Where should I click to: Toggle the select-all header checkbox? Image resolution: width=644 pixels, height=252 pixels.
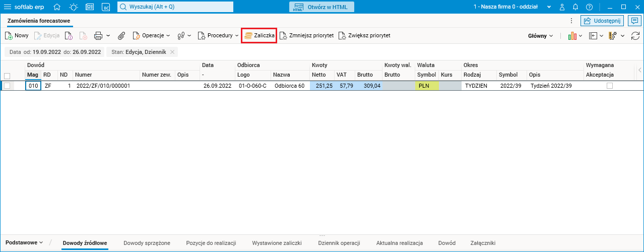7,76
